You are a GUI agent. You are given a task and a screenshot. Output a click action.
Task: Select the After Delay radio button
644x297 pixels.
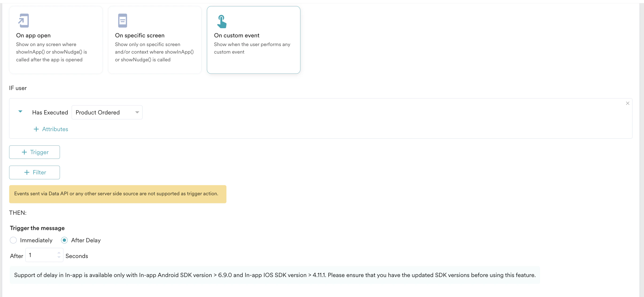[64, 240]
